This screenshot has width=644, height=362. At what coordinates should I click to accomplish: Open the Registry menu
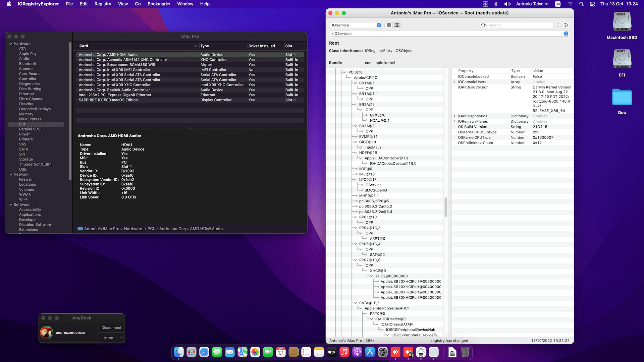click(103, 4)
